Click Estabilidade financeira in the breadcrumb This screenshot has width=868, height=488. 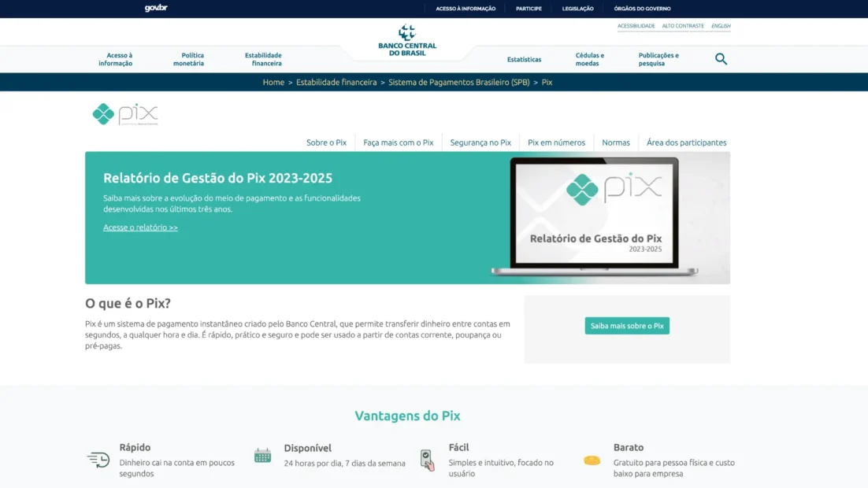tap(336, 82)
